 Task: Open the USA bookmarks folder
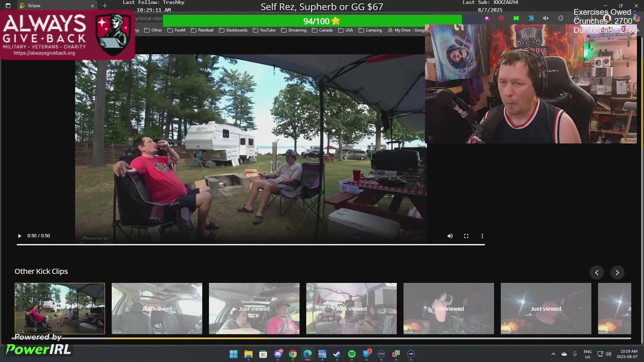point(346,30)
